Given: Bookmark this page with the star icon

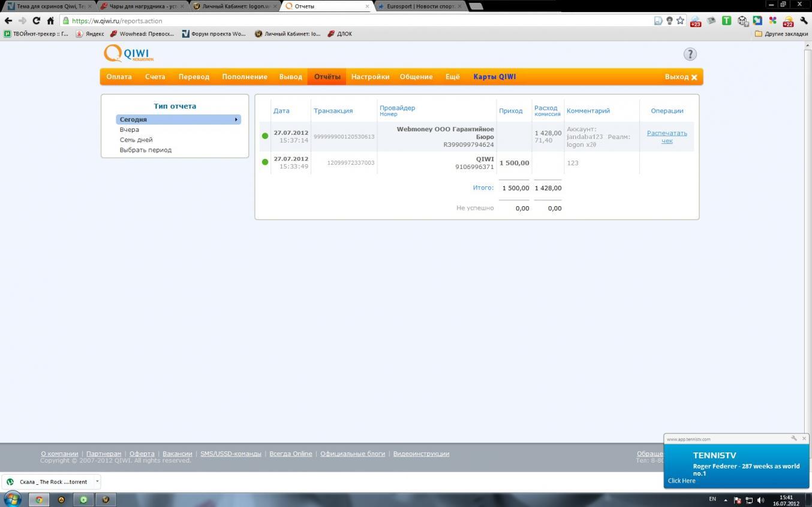Looking at the screenshot, I should point(680,20).
